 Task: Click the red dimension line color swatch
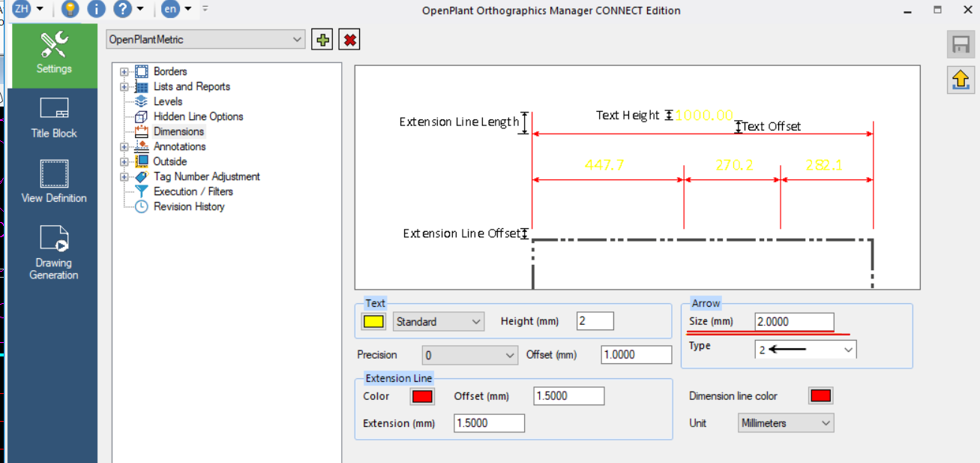pos(821,396)
